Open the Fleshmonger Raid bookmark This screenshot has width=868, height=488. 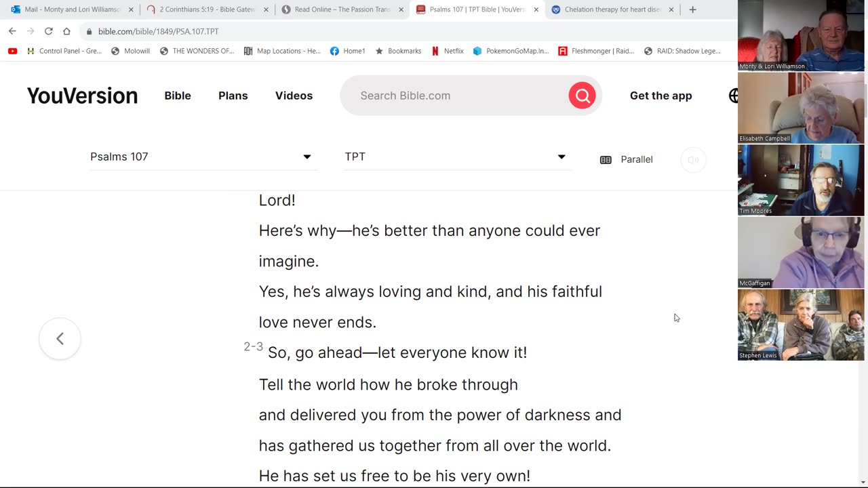click(596, 51)
